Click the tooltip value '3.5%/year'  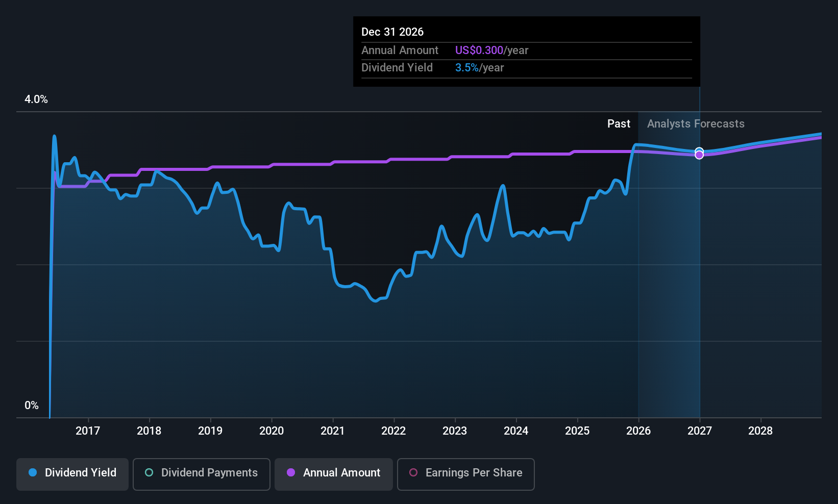(x=479, y=68)
